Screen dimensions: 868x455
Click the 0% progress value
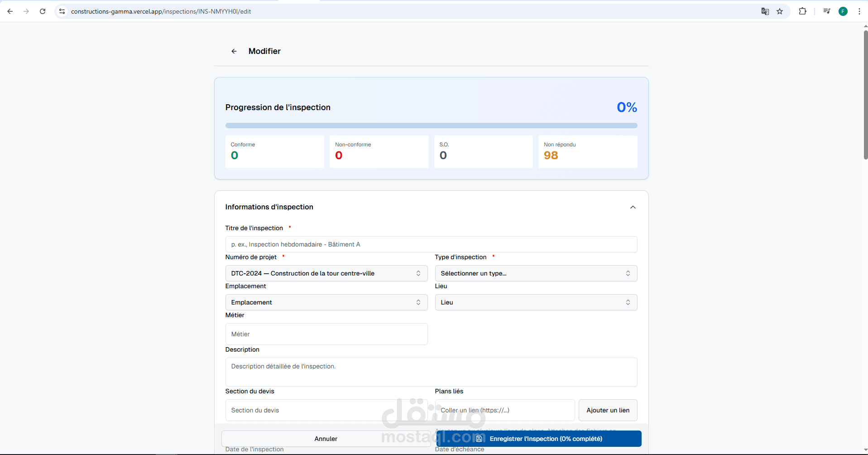(x=627, y=107)
